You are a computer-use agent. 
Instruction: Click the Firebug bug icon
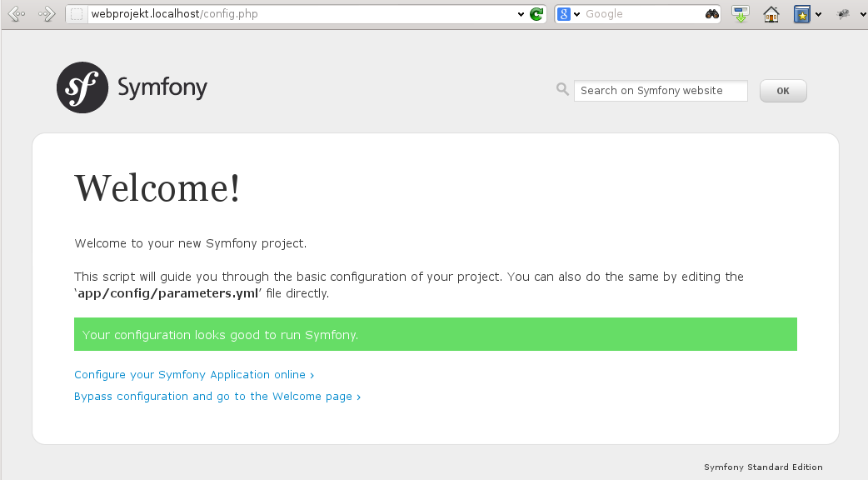[x=842, y=14]
